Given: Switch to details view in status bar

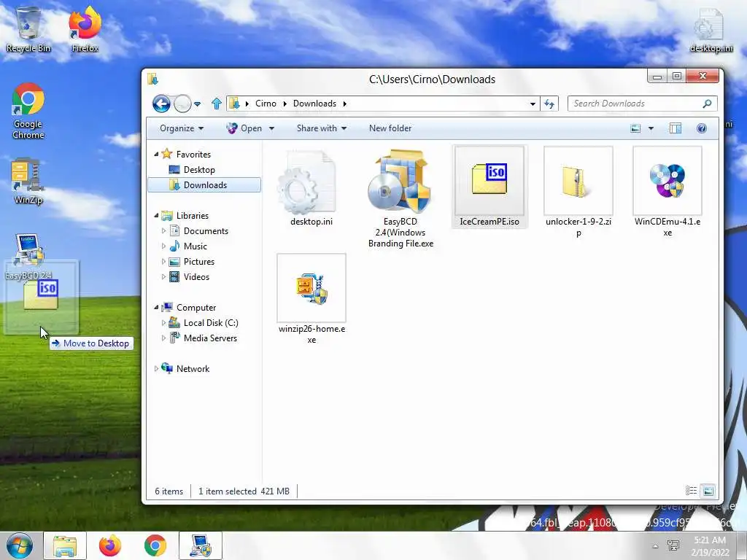Looking at the screenshot, I should 691,491.
